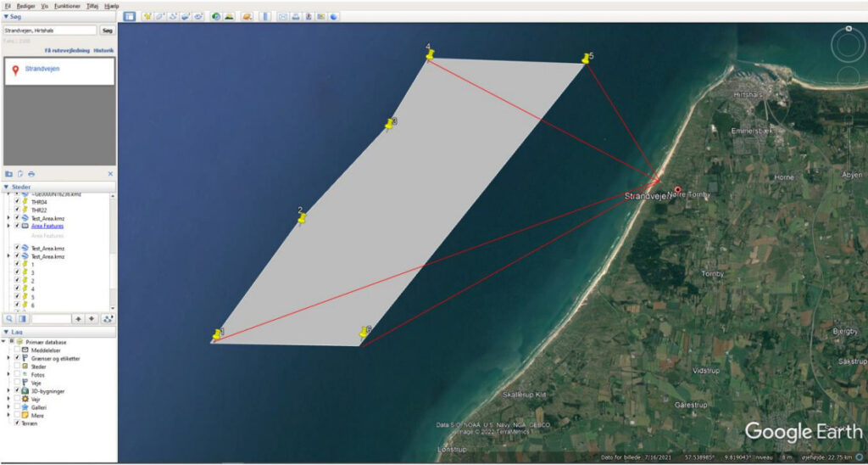Click the Show Ruler toolbar icon
The width and height of the screenshot is (868, 465).
coord(265,16)
